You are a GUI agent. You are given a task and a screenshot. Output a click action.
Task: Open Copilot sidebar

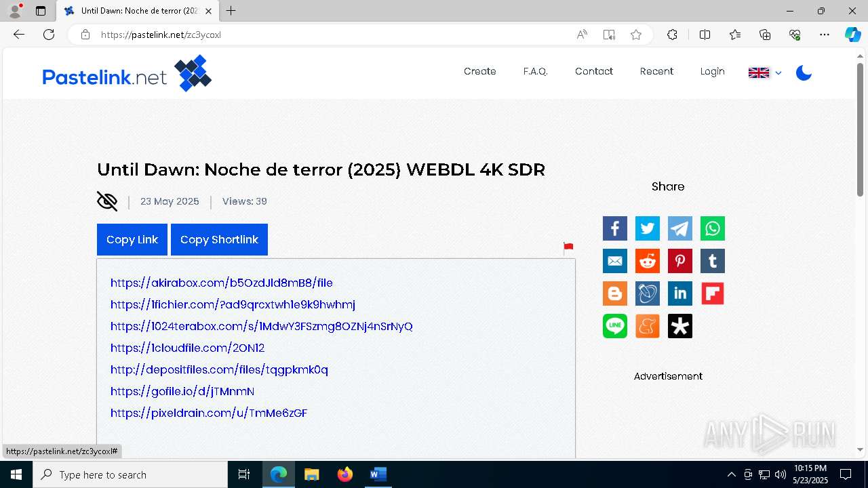(852, 35)
